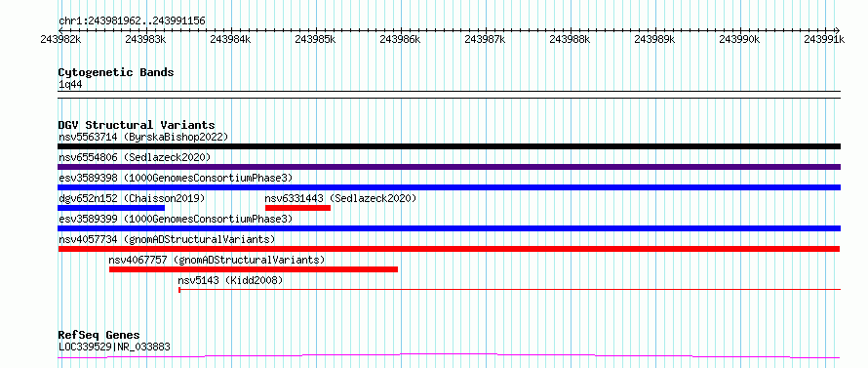Viewport: 868px width, 368px height.
Task: Click the magenta LOC339529 gene line
Action: pos(449,356)
